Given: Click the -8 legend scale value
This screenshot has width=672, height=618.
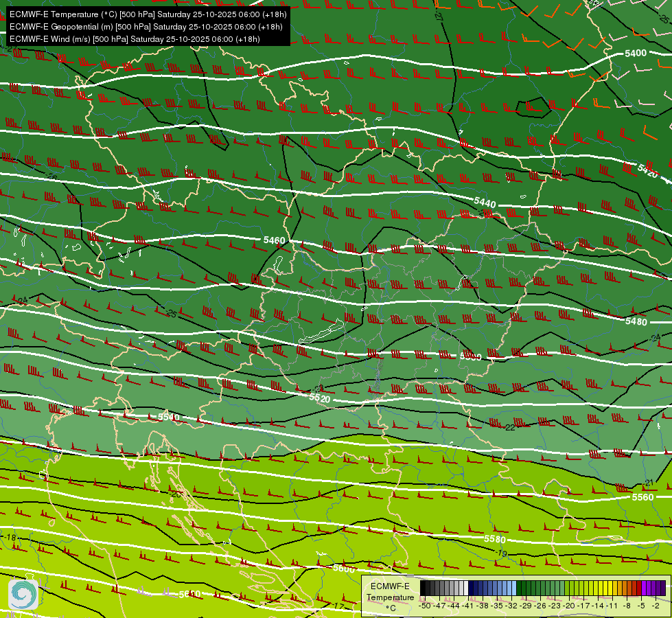Looking at the screenshot, I should pos(627,606).
